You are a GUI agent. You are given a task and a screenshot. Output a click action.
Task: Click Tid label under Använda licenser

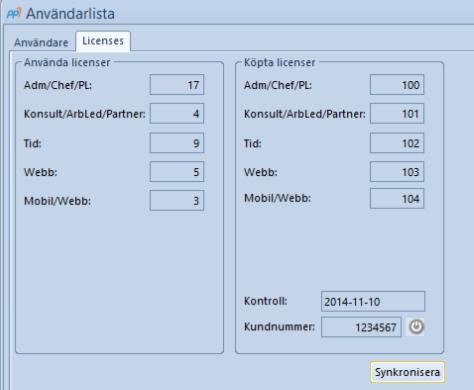(x=33, y=143)
